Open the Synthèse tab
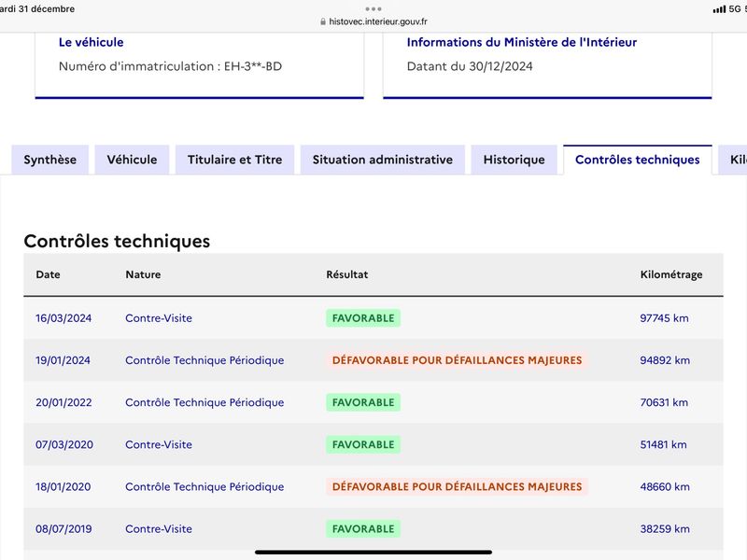Viewport: 747px width, 560px height. (x=50, y=160)
